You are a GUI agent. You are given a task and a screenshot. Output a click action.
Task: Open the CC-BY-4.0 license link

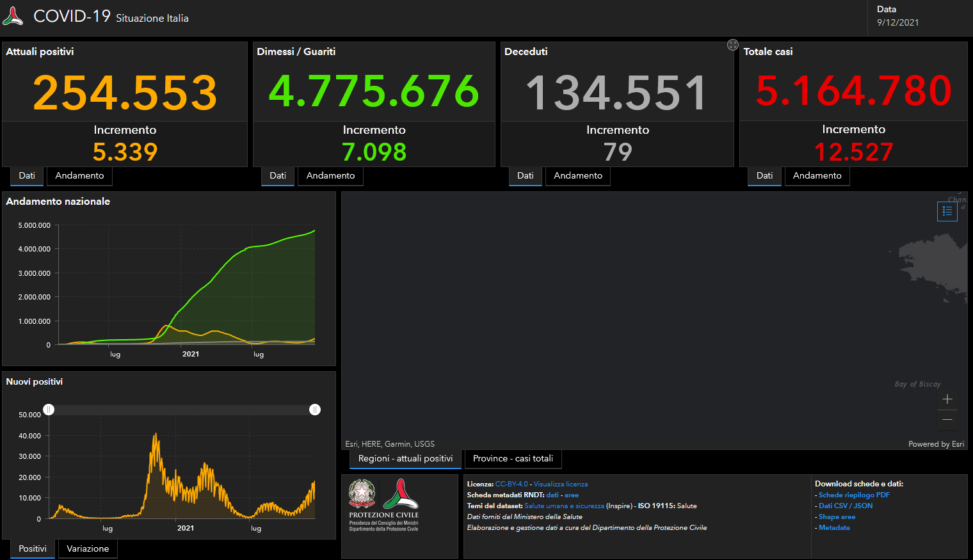pyautogui.click(x=511, y=484)
